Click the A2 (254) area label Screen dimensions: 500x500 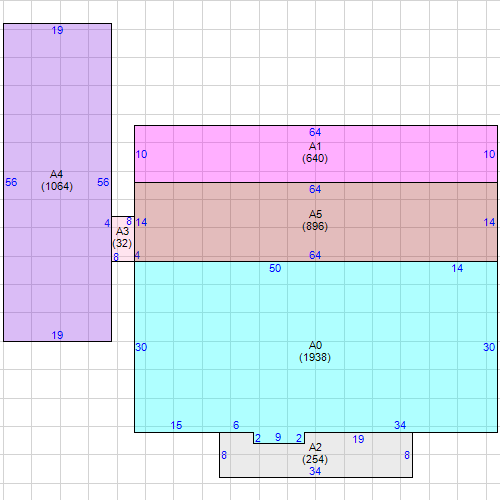(315, 453)
